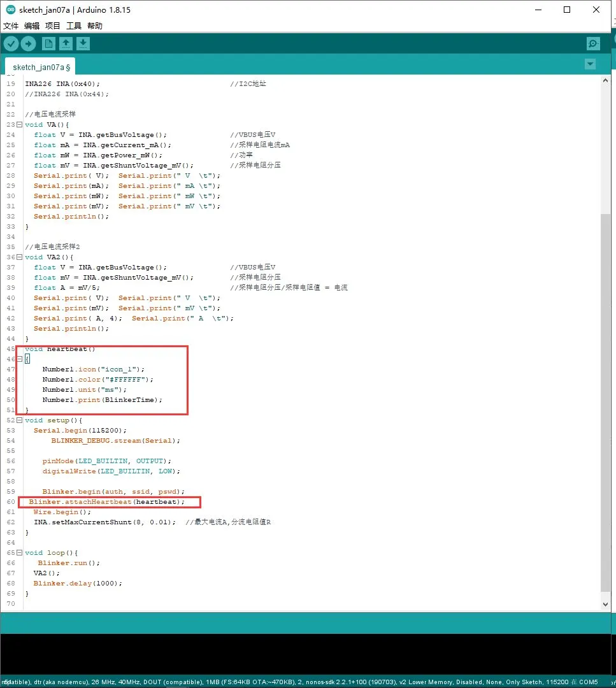Click the Upload arrow toolbar button
The height and width of the screenshot is (688, 616).
point(29,43)
